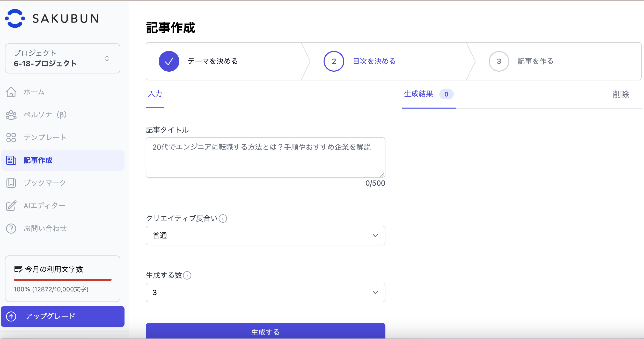Open the 生成する数 dropdown showing 3
The width and height of the screenshot is (644, 339).
point(265,292)
